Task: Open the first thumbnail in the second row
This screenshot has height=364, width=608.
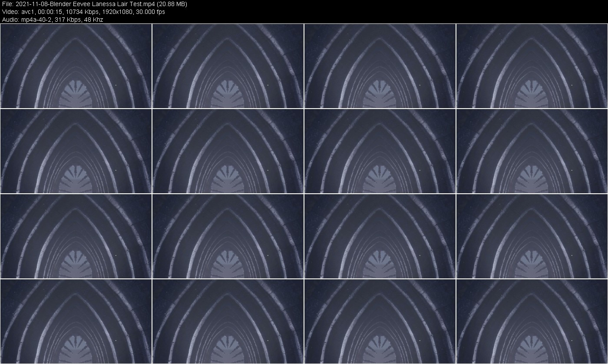Action: click(76, 151)
